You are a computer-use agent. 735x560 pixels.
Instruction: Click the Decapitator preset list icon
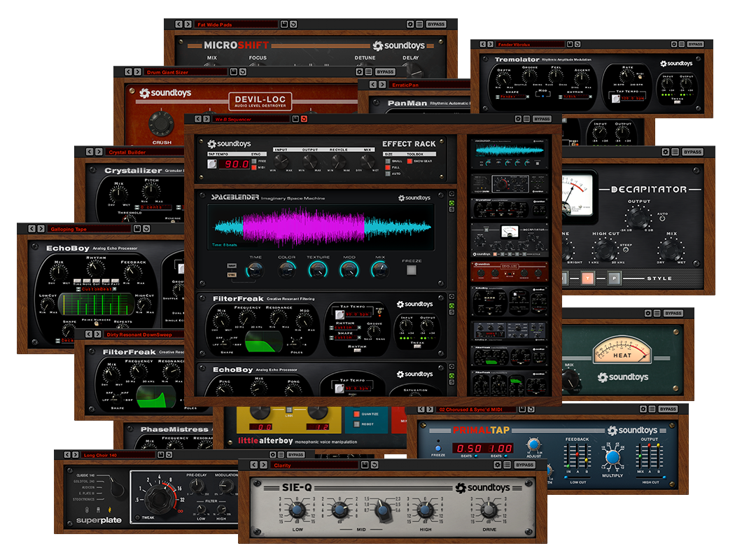675,152
